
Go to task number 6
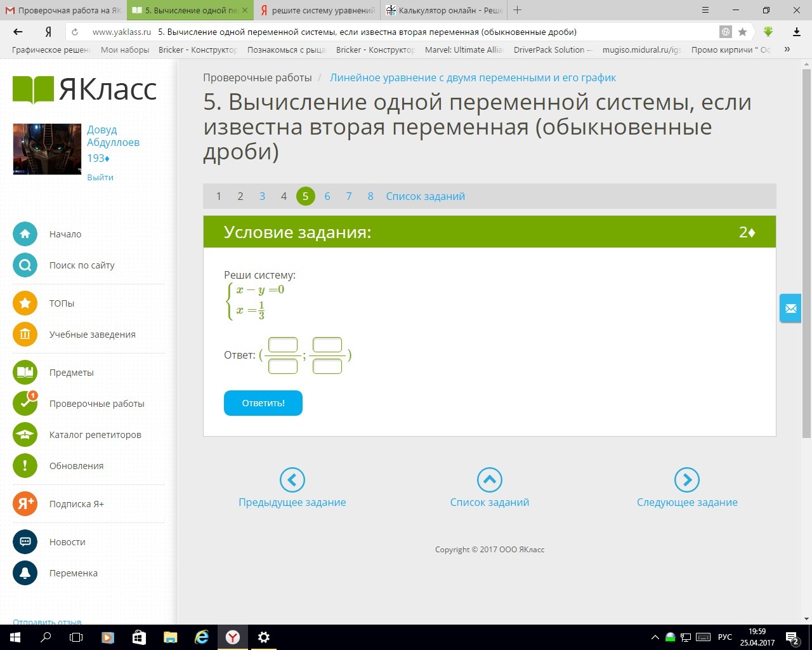tap(327, 196)
